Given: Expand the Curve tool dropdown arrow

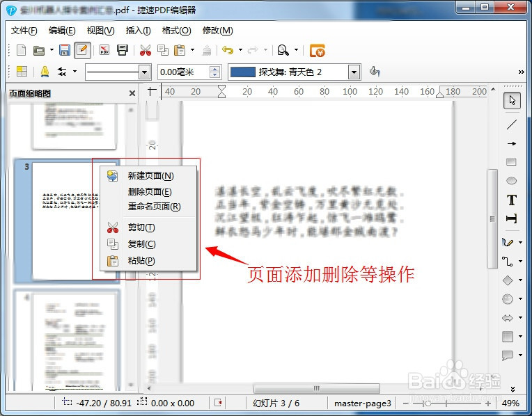Looking at the screenshot, I should [520, 242].
